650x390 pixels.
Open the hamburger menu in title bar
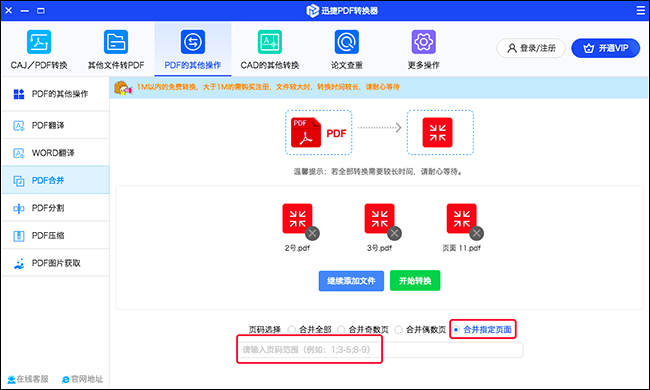[640, 10]
